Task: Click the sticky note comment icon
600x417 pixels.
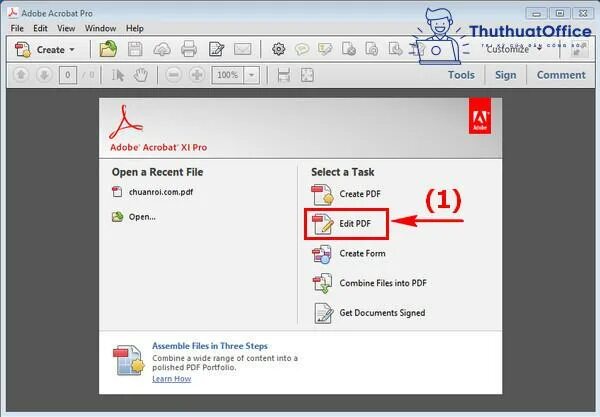Action: coord(302,49)
